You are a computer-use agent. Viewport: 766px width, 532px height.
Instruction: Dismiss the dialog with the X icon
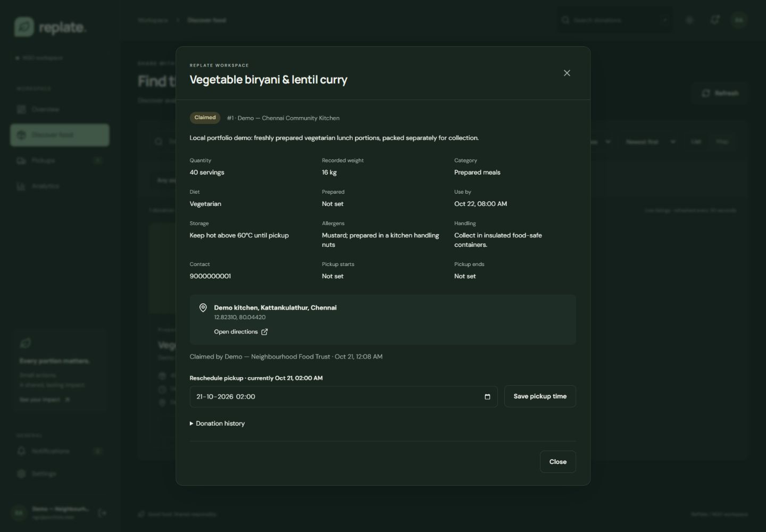567,73
